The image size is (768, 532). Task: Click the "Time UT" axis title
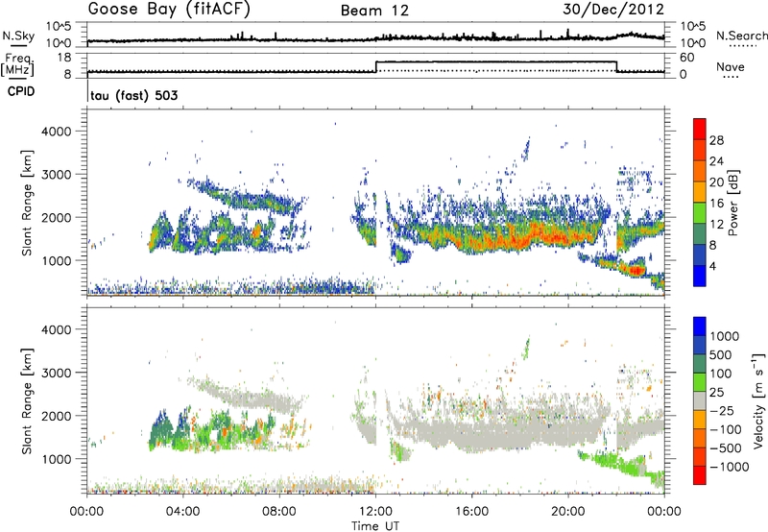(375, 526)
